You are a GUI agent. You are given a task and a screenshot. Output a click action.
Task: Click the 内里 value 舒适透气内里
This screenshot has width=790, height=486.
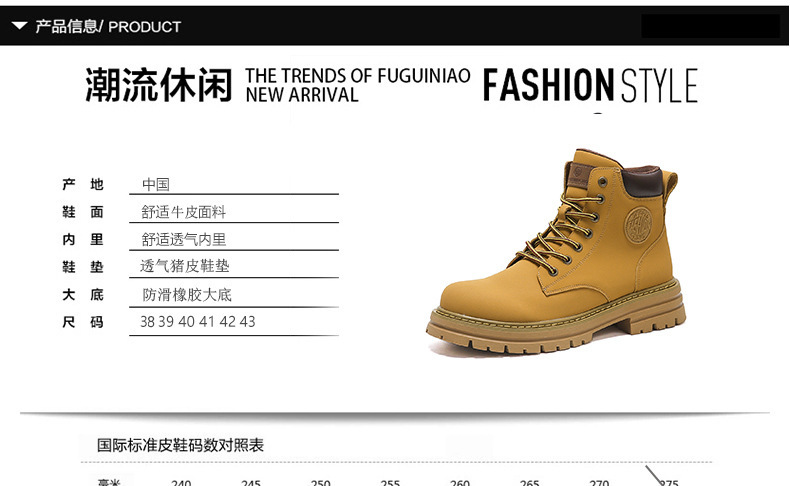tap(183, 239)
